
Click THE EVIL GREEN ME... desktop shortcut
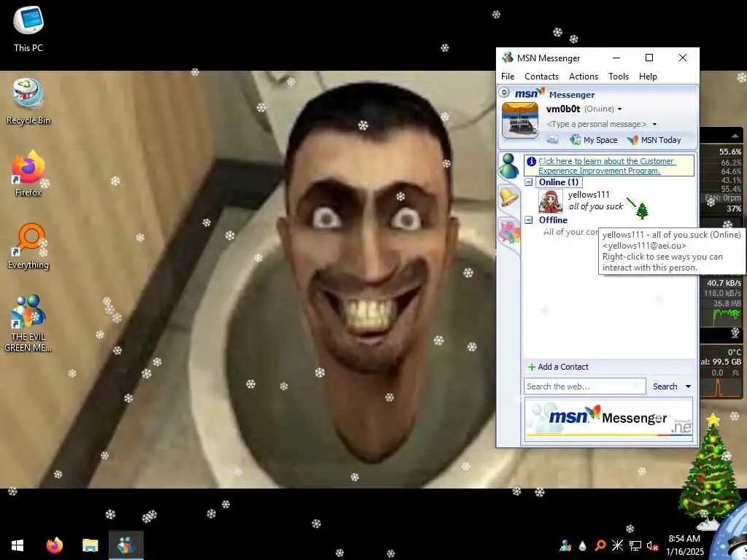(x=28, y=324)
